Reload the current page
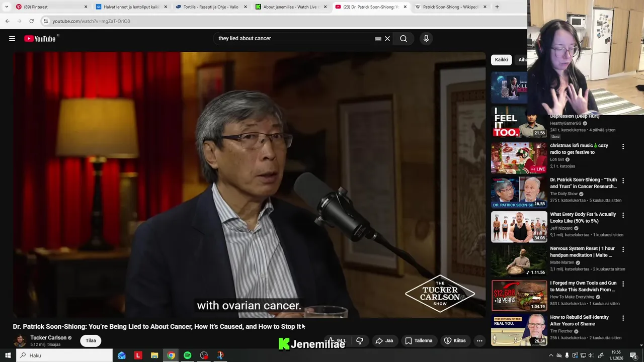 point(31,21)
